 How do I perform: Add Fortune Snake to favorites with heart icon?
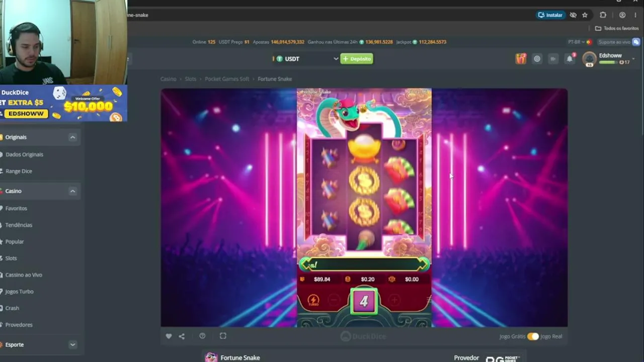(169, 336)
